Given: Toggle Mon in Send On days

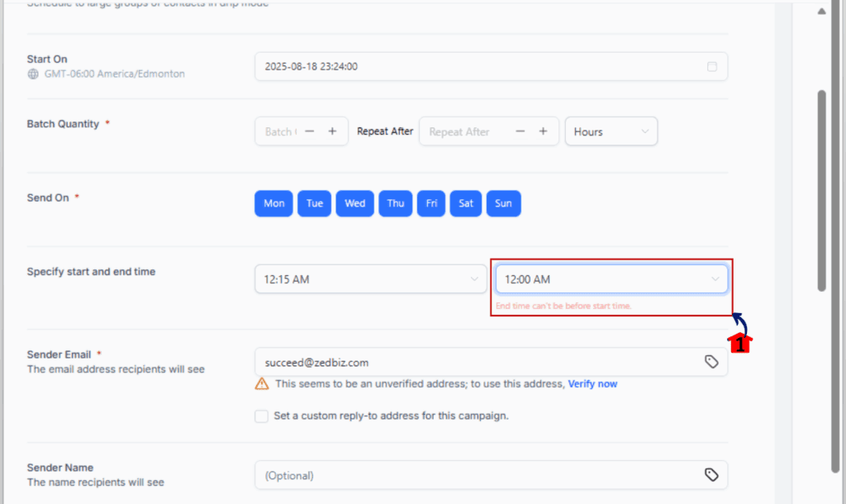Looking at the screenshot, I should (x=273, y=203).
